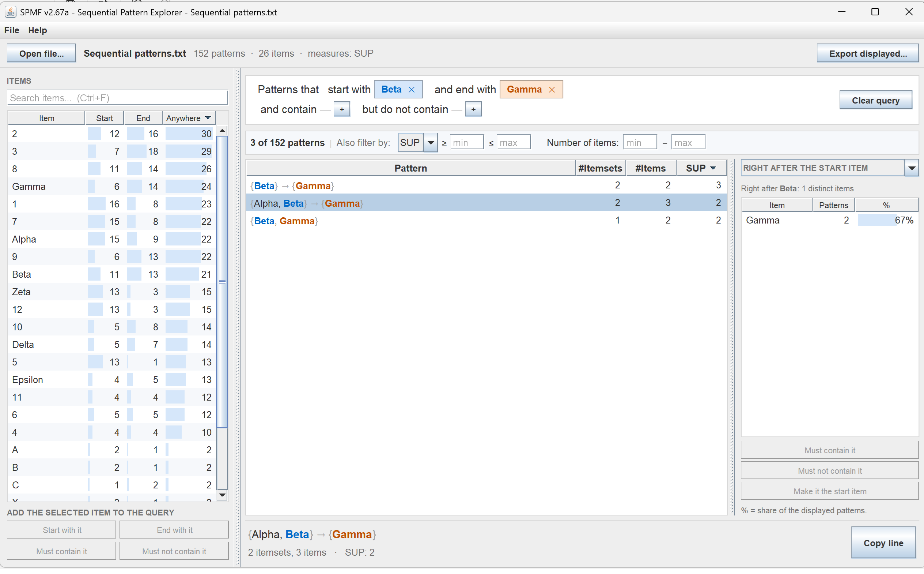
Task: Remove the Beta start-with chip
Action: (412, 90)
